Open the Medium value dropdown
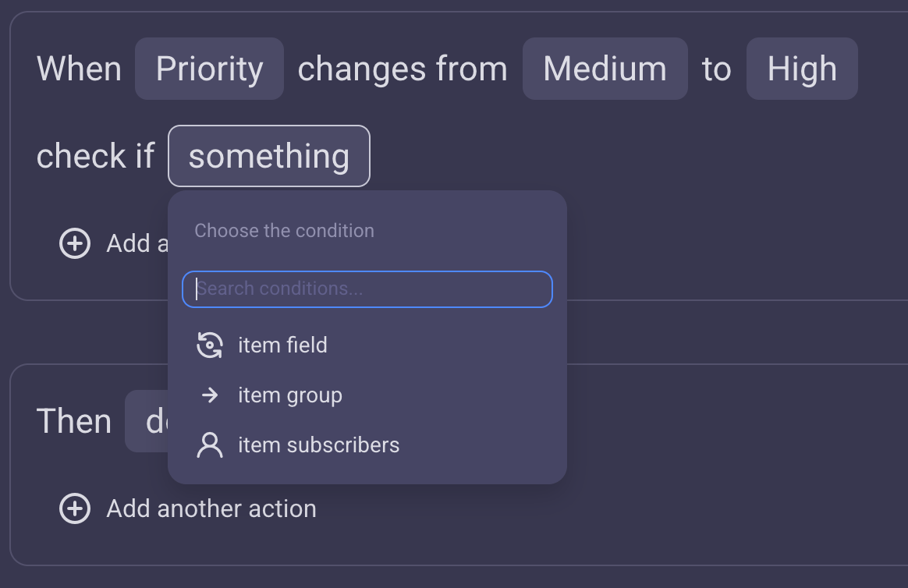 [x=605, y=69]
